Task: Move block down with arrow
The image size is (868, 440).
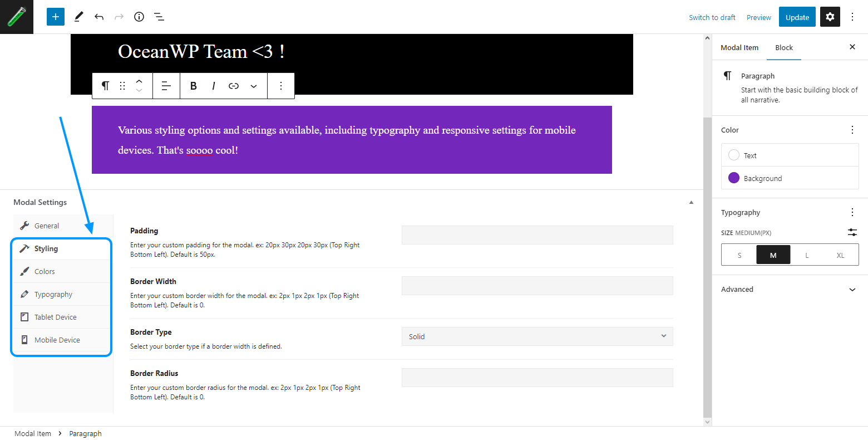Action: click(x=139, y=91)
